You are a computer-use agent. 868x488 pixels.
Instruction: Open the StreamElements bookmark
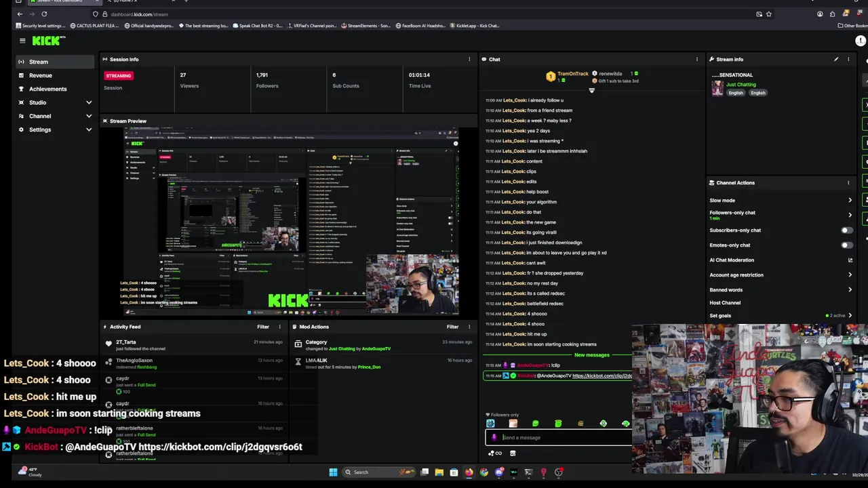click(x=366, y=26)
